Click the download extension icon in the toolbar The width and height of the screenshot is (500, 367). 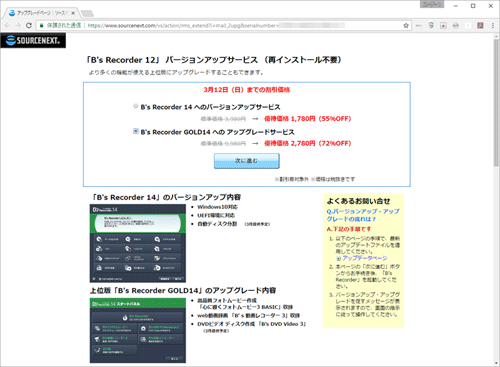coord(443,25)
